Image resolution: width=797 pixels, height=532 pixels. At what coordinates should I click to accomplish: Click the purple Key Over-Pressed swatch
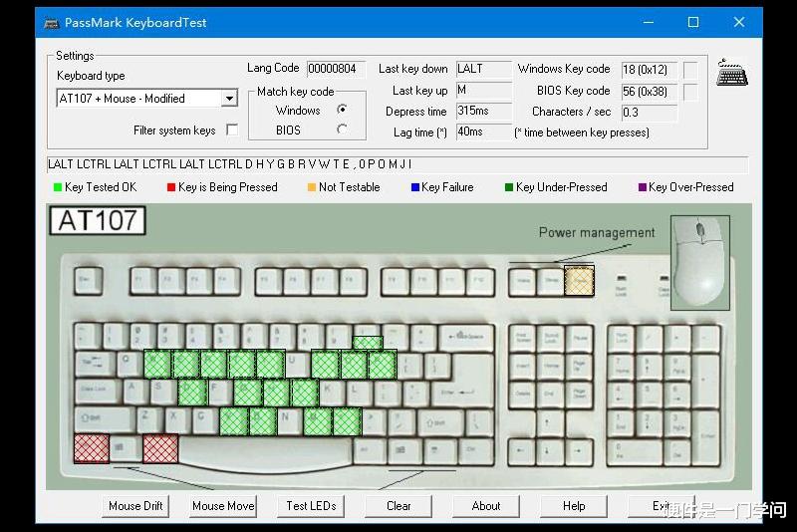point(642,187)
